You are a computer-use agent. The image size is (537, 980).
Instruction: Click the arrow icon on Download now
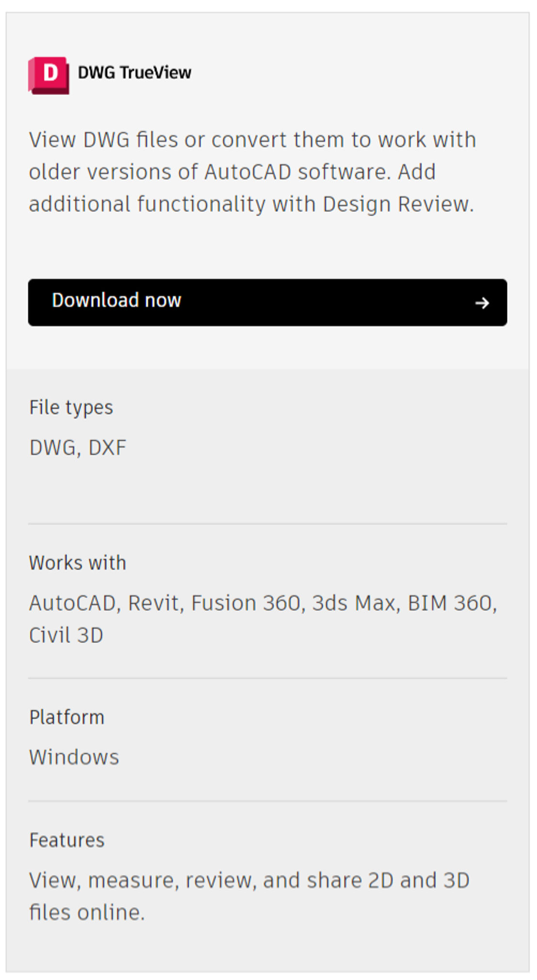(482, 303)
